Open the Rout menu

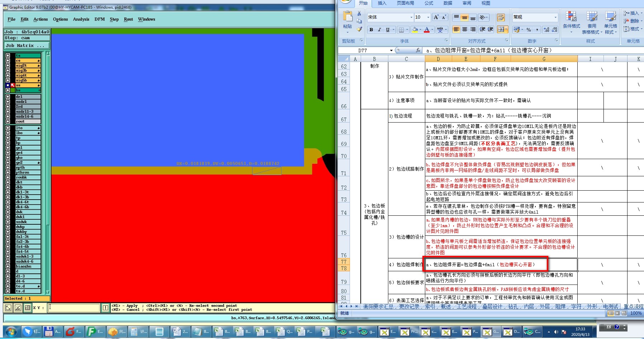[x=128, y=19]
